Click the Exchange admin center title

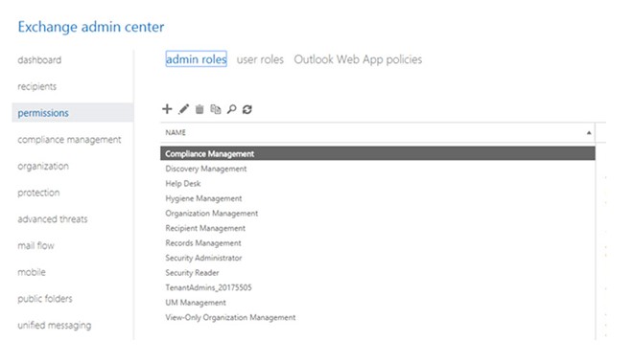coord(91,27)
